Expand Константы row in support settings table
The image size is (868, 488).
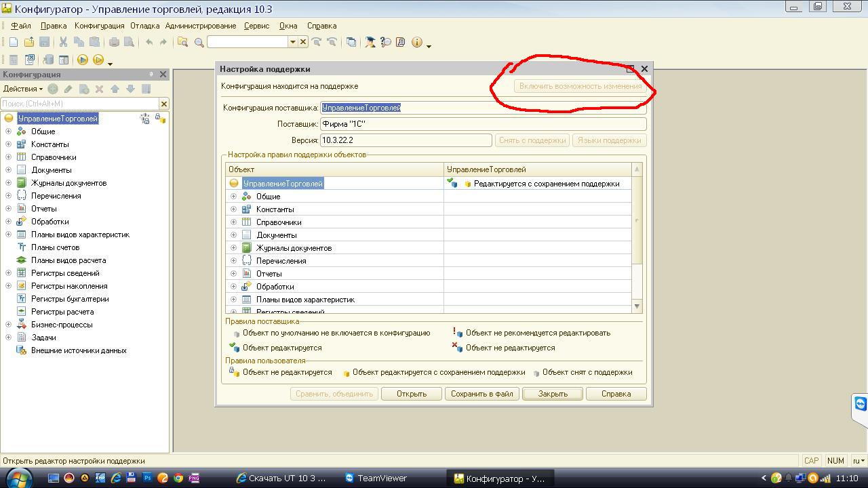(234, 209)
